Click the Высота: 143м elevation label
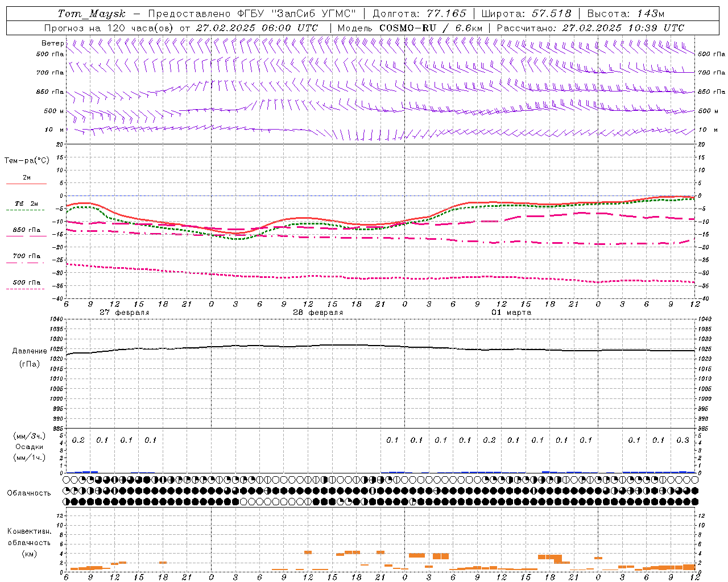The width and height of the screenshot is (728, 582). pos(626,14)
